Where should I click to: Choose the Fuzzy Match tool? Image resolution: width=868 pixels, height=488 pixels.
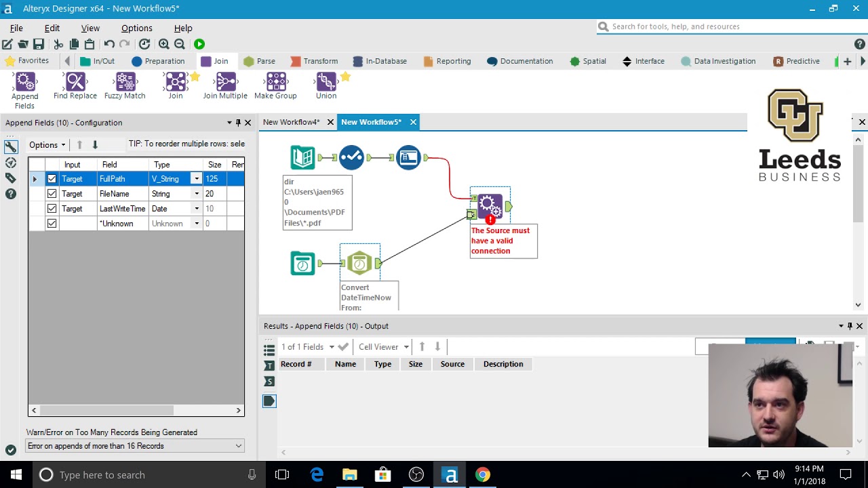(125, 82)
